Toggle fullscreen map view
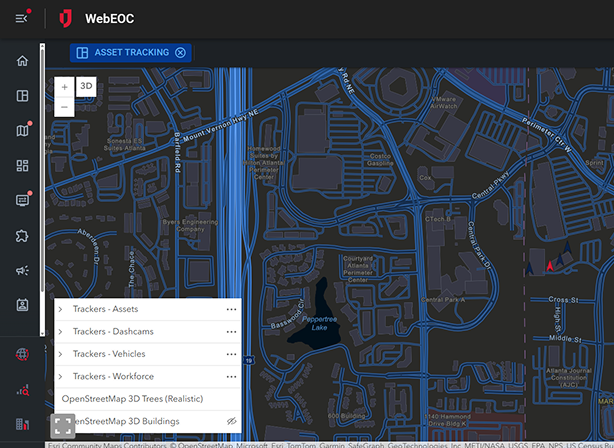The image size is (614, 448). [x=63, y=425]
